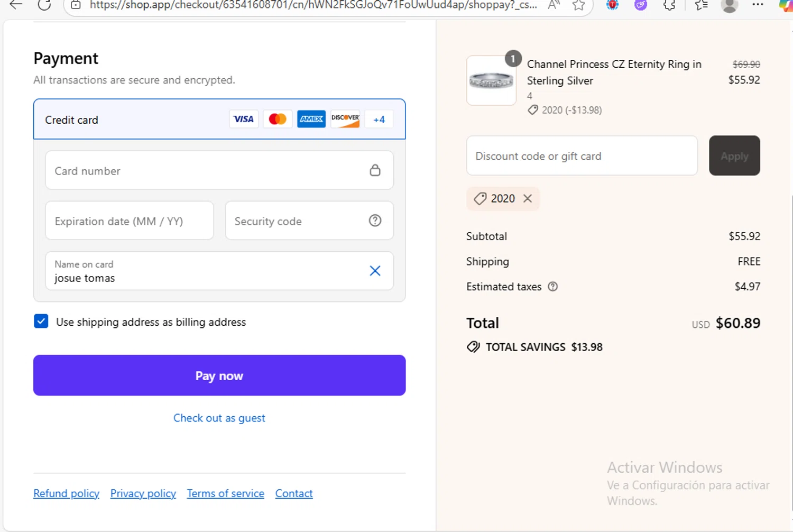Open favorites list icon
Screen dimensions: 793x532
[701, 5]
